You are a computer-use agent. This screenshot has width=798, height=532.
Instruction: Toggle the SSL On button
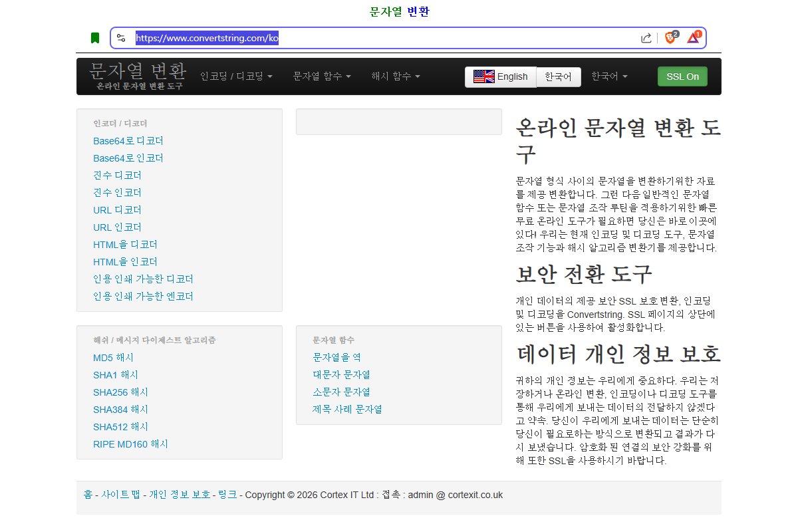point(682,76)
